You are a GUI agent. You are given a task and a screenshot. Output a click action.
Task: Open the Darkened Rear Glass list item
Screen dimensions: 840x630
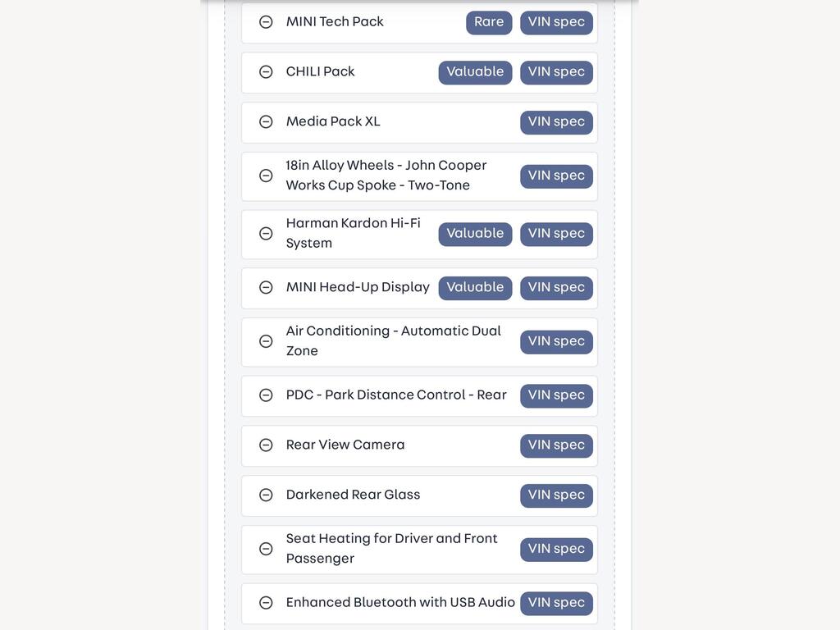(419, 495)
